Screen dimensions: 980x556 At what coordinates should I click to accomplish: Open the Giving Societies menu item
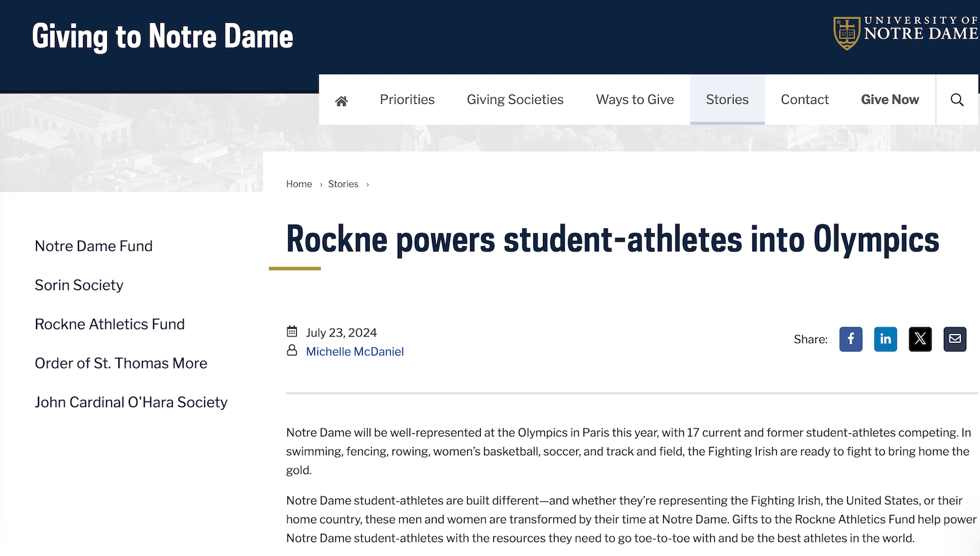[x=515, y=99]
